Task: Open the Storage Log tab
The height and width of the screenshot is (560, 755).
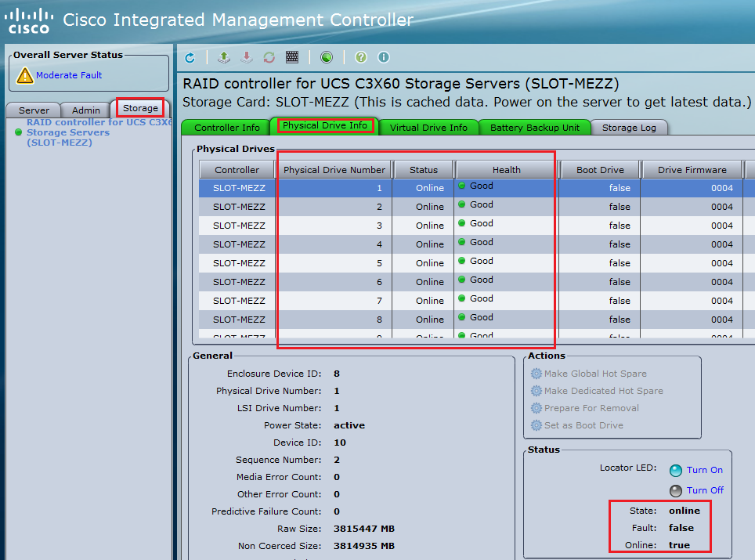Action: tap(629, 125)
